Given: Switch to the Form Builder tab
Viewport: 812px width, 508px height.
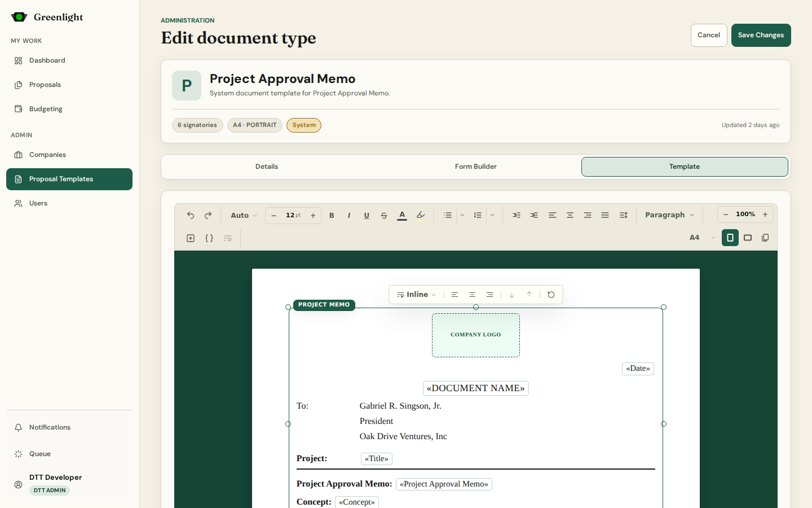Looking at the screenshot, I should click(x=476, y=167).
